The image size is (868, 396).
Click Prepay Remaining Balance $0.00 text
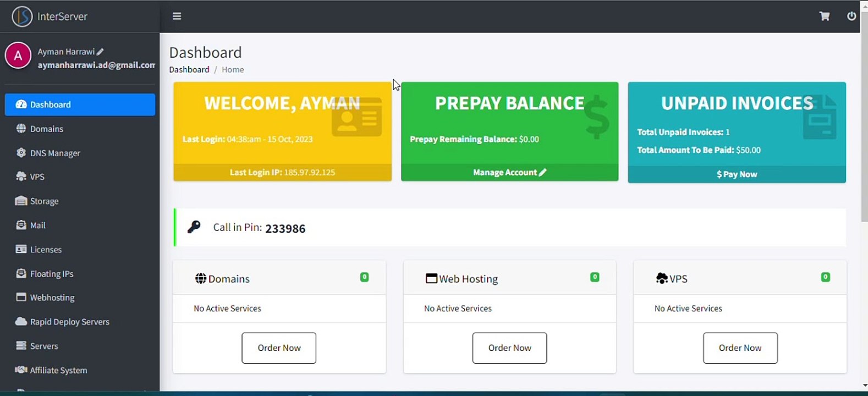tap(474, 139)
